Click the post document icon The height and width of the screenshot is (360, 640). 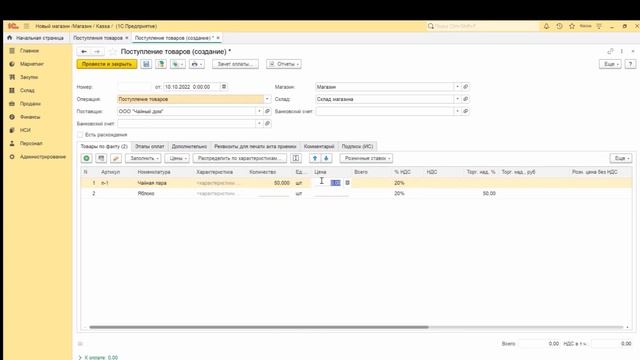tap(161, 64)
